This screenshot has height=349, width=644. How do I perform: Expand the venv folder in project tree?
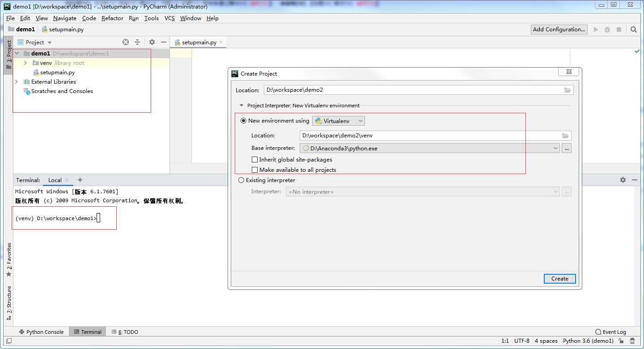pos(25,63)
